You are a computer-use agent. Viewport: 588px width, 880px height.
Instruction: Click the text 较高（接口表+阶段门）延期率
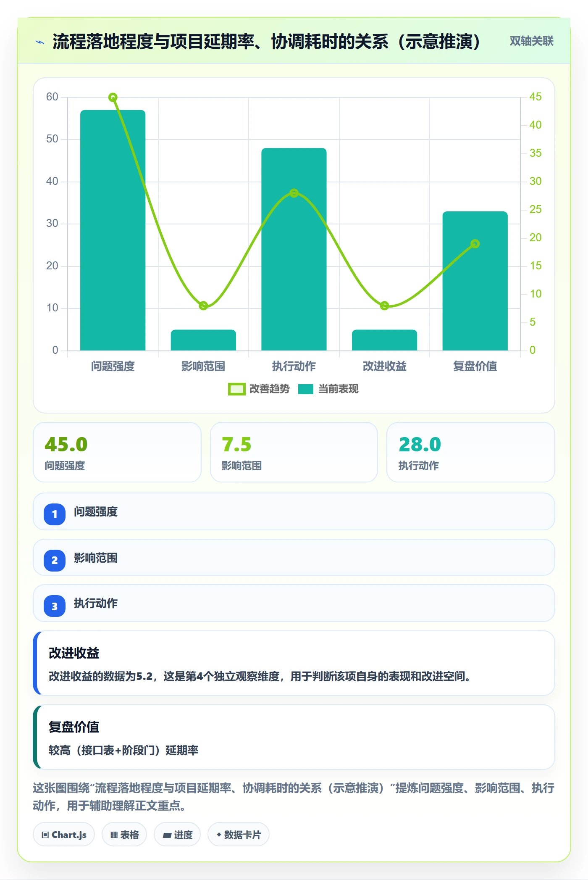[x=123, y=750]
